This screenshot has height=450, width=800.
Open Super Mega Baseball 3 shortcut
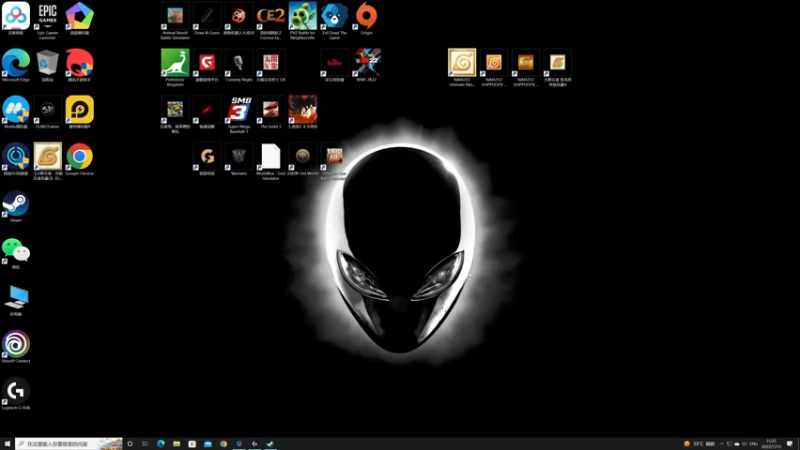[239, 114]
